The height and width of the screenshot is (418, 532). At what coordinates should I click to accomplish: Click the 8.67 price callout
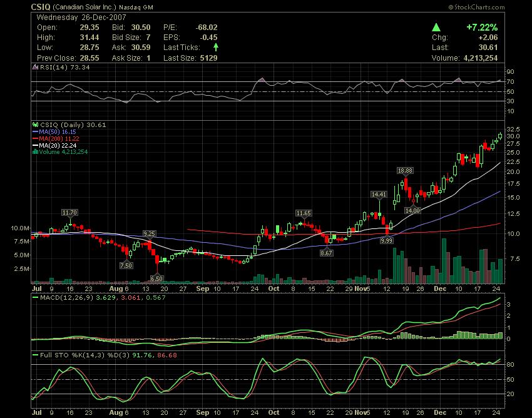(326, 253)
